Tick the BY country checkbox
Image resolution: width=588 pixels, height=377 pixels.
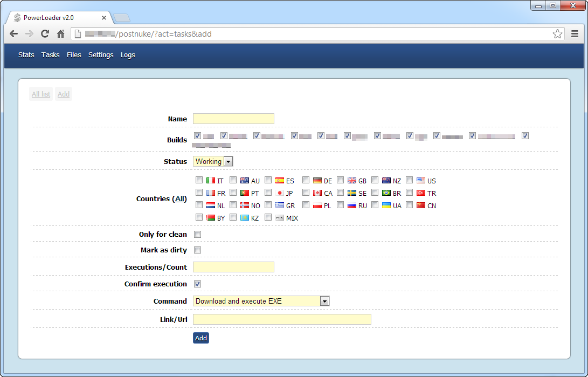(199, 217)
